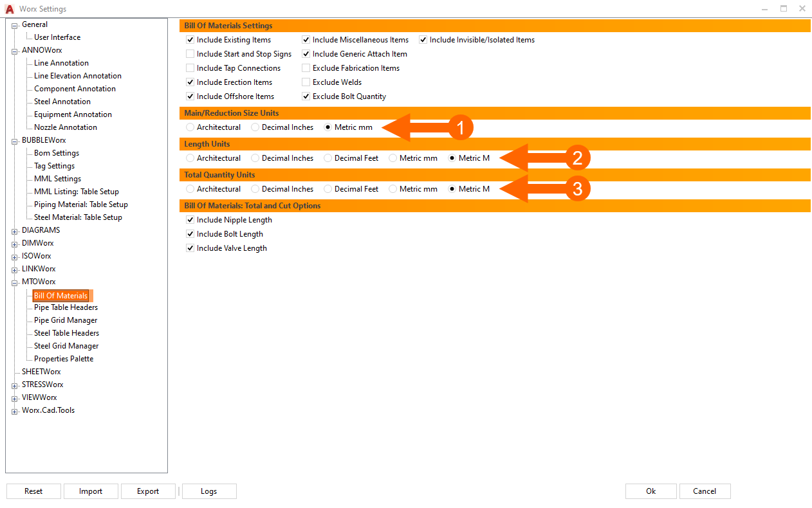Image resolution: width=812 pixels, height=508 pixels.
Task: Open MML Listing: Table Setup
Action: coord(77,192)
